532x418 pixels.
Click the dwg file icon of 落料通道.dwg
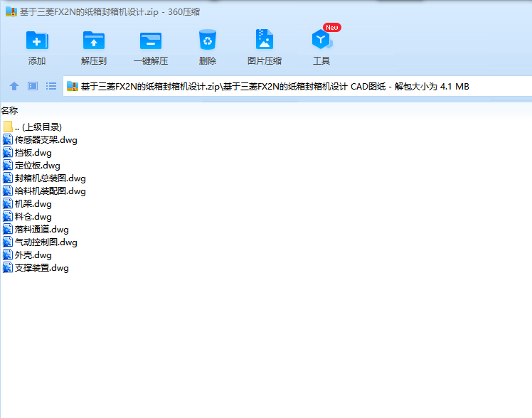pos(8,230)
